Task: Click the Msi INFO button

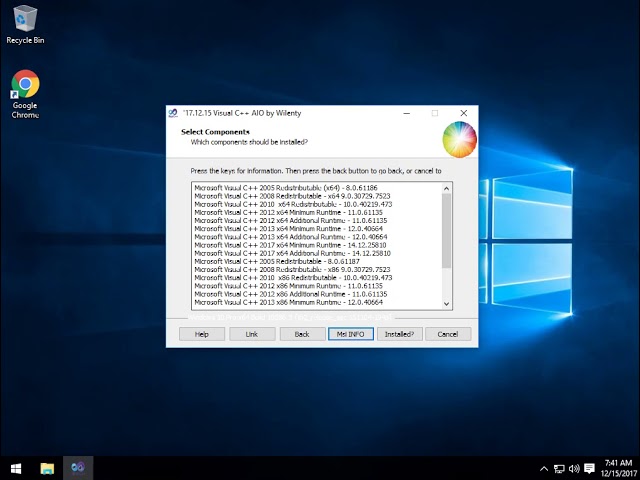Action: 351,334
